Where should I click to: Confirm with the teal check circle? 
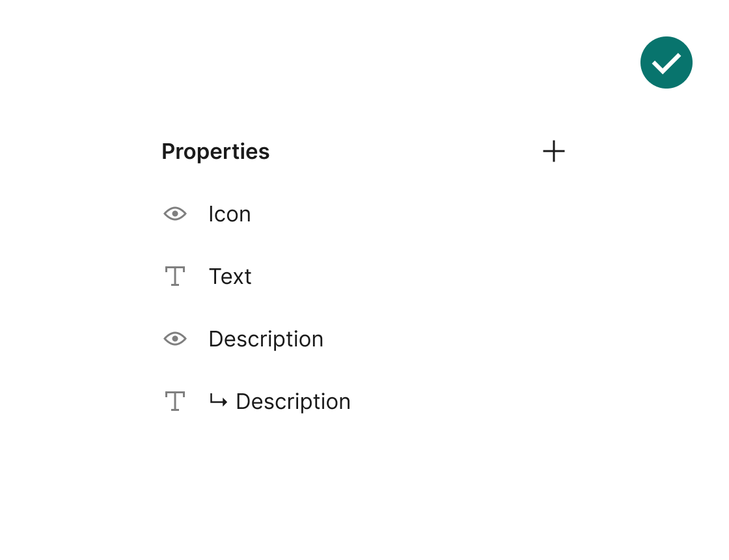[666, 63]
